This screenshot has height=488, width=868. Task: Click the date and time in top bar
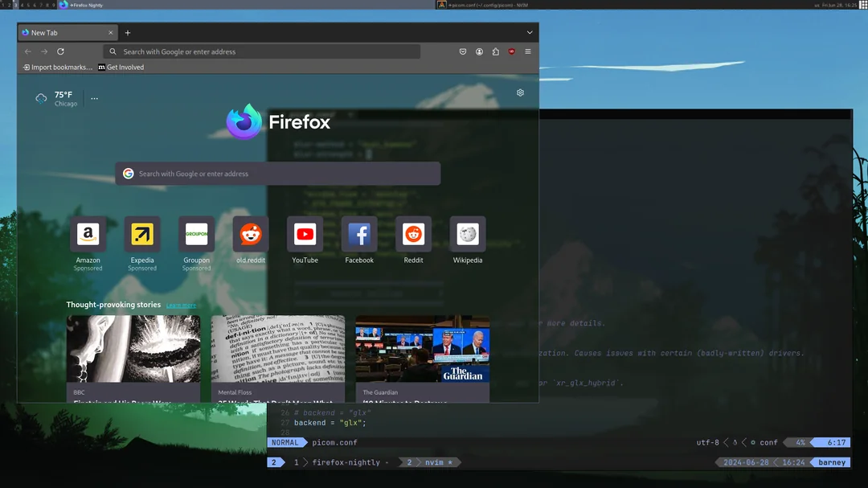[x=839, y=5]
